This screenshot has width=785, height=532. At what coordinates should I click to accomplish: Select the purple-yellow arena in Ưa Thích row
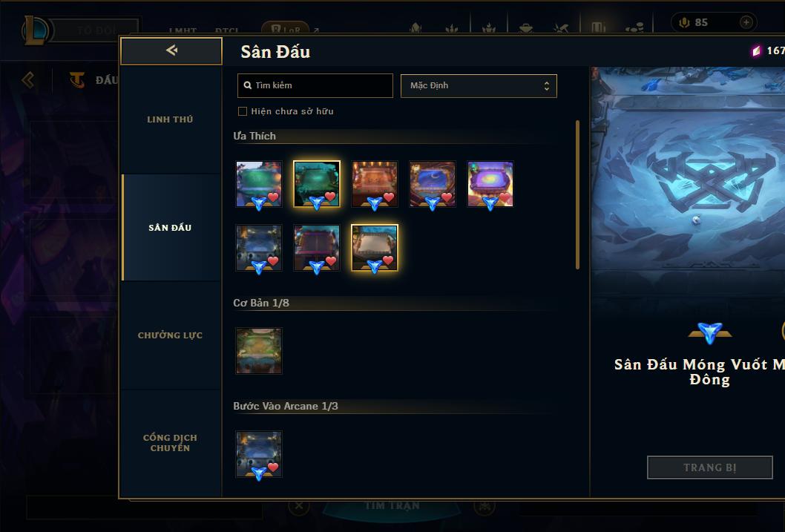click(x=490, y=184)
